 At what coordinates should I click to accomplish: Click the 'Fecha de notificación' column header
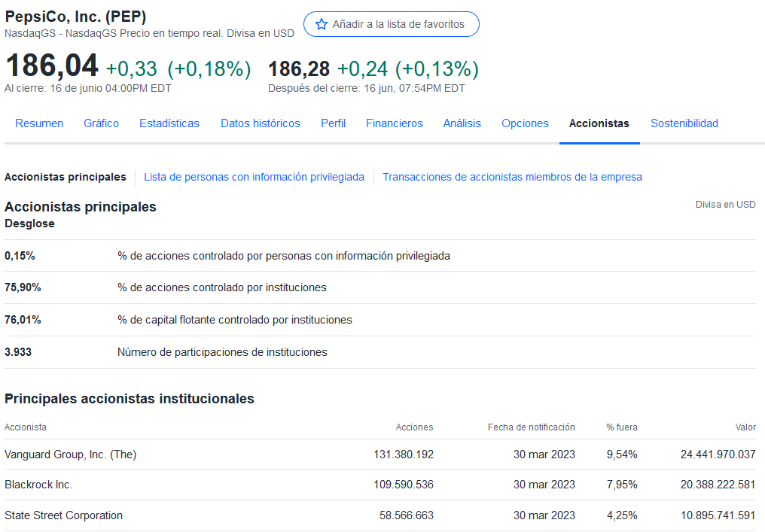[532, 427]
